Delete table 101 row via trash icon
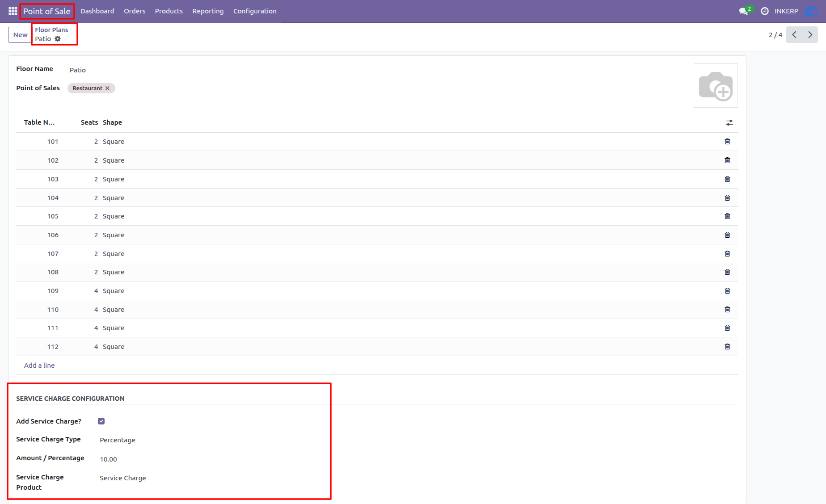 727,142
